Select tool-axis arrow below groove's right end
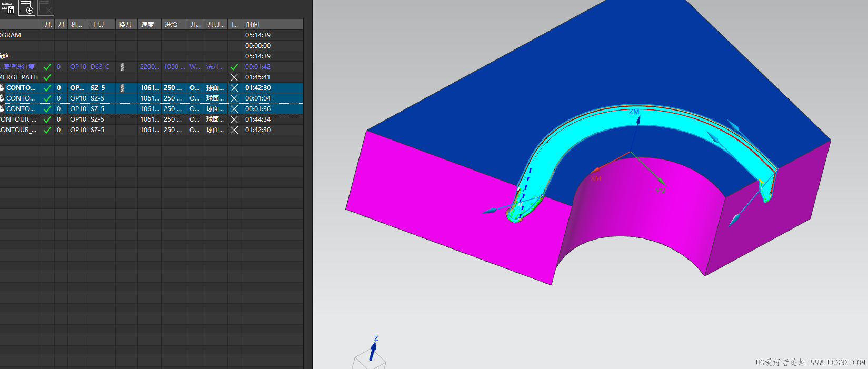868x369 pixels. point(735,219)
